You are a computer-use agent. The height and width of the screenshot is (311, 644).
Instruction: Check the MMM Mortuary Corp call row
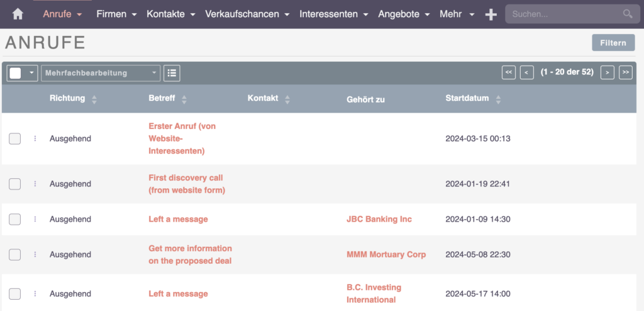pyautogui.click(x=15, y=254)
